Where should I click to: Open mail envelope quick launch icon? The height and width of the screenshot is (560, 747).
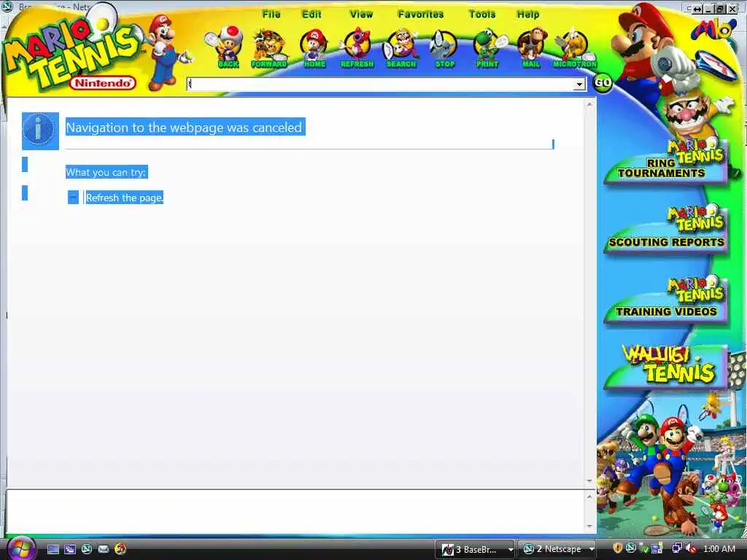(104, 549)
